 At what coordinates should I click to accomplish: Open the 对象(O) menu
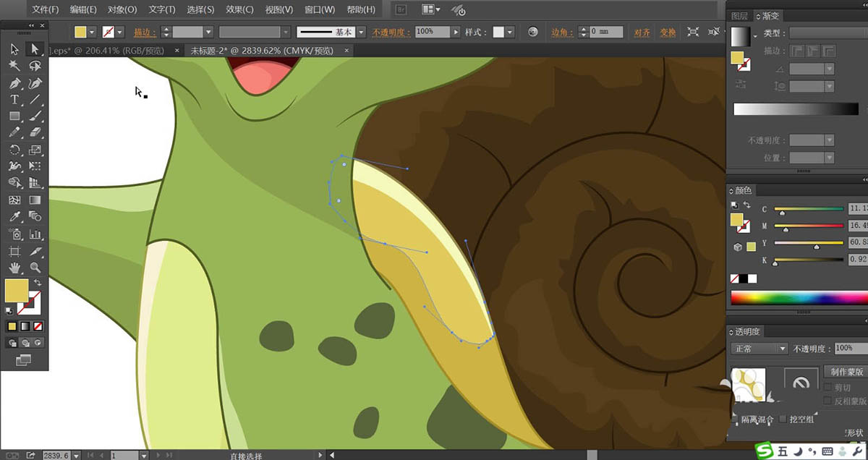[122, 9]
